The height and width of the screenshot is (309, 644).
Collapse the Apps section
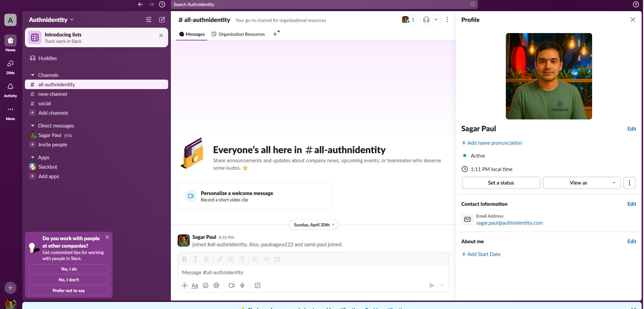pos(33,157)
